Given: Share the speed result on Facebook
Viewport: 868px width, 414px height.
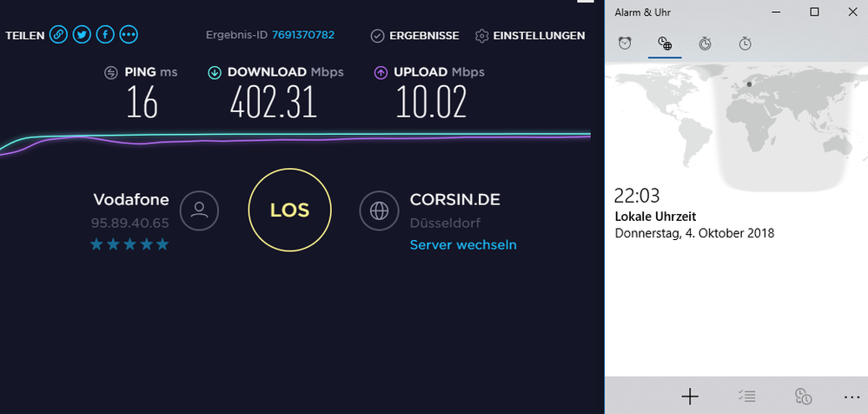Looking at the screenshot, I should coord(105,35).
